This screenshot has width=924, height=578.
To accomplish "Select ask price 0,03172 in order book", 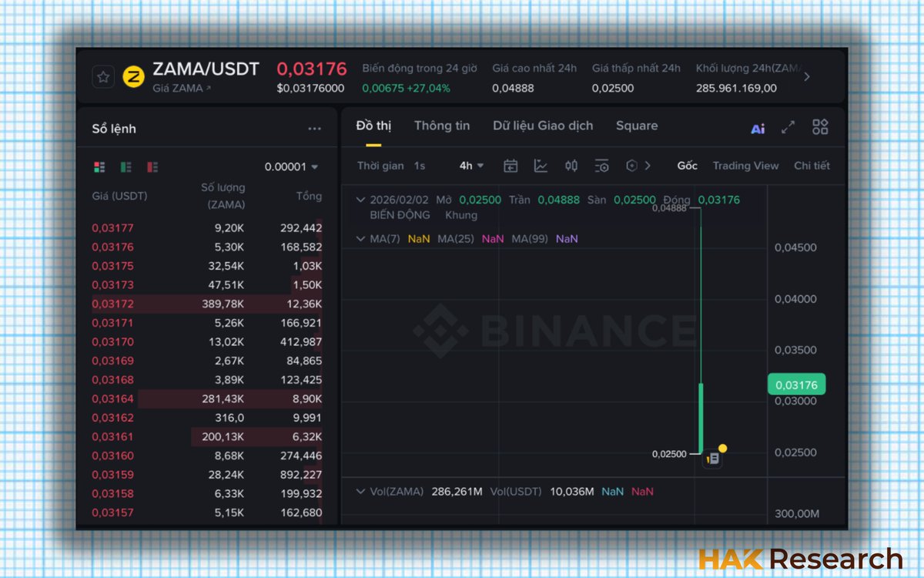I will click(x=112, y=304).
